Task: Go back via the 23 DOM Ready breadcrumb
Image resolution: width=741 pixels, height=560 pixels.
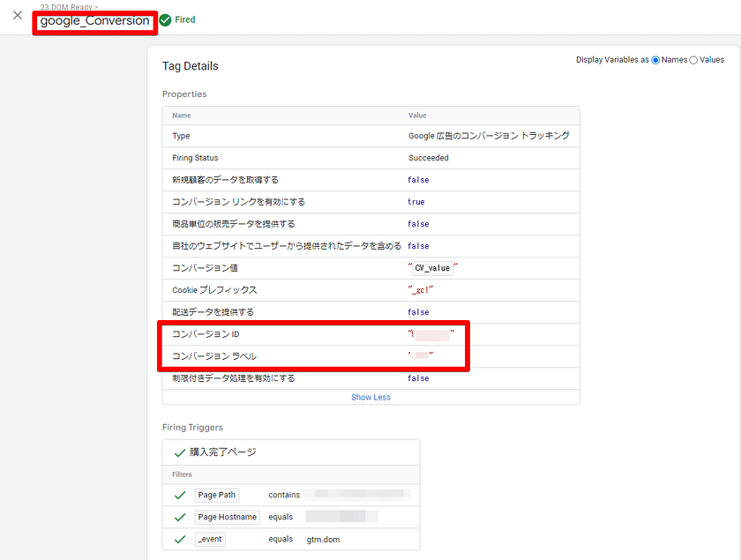Action: [69, 7]
